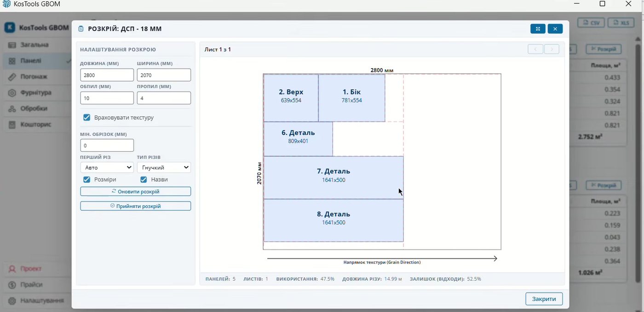Select the 1. Бік panel in layout
644x312 pixels.
coord(352,98)
